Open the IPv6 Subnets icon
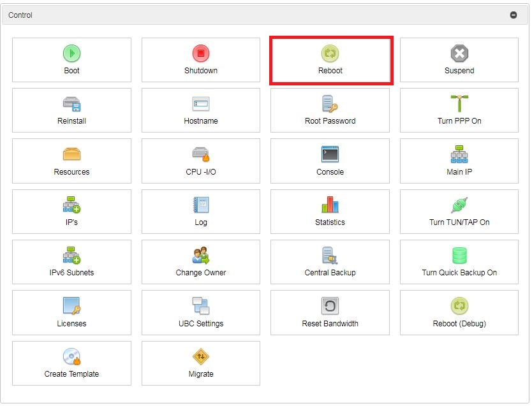The width and height of the screenshot is (532, 406). (71, 255)
